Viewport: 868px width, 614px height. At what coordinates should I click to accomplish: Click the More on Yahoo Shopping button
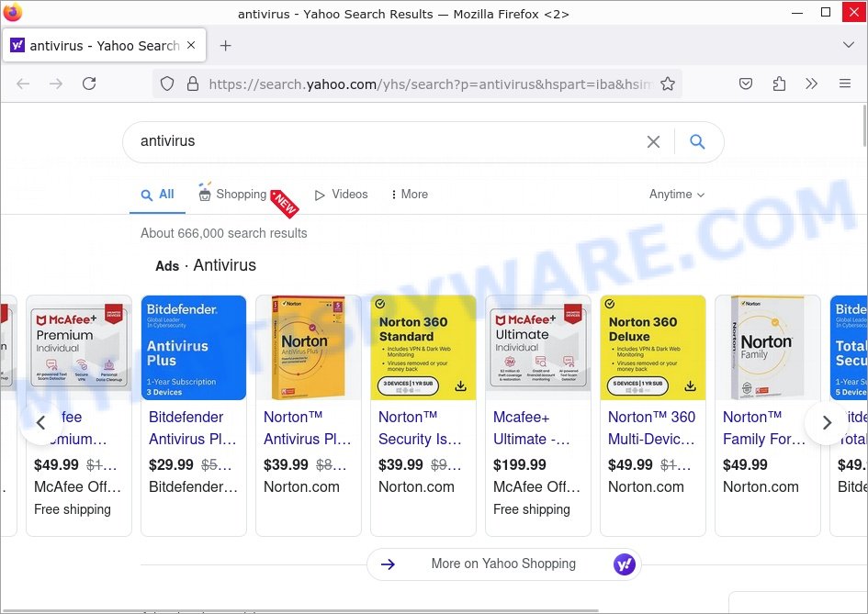click(x=503, y=564)
